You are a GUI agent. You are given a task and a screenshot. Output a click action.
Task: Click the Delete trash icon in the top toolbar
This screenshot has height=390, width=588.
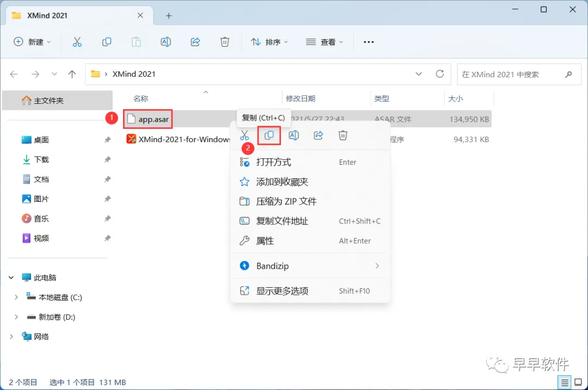pos(225,42)
